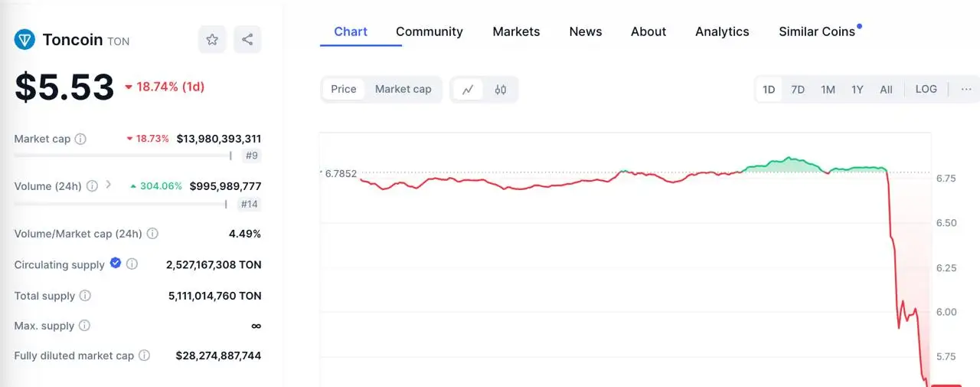Switch to the Analytics tab
Viewport: 980px width, 387px height.
point(722,31)
